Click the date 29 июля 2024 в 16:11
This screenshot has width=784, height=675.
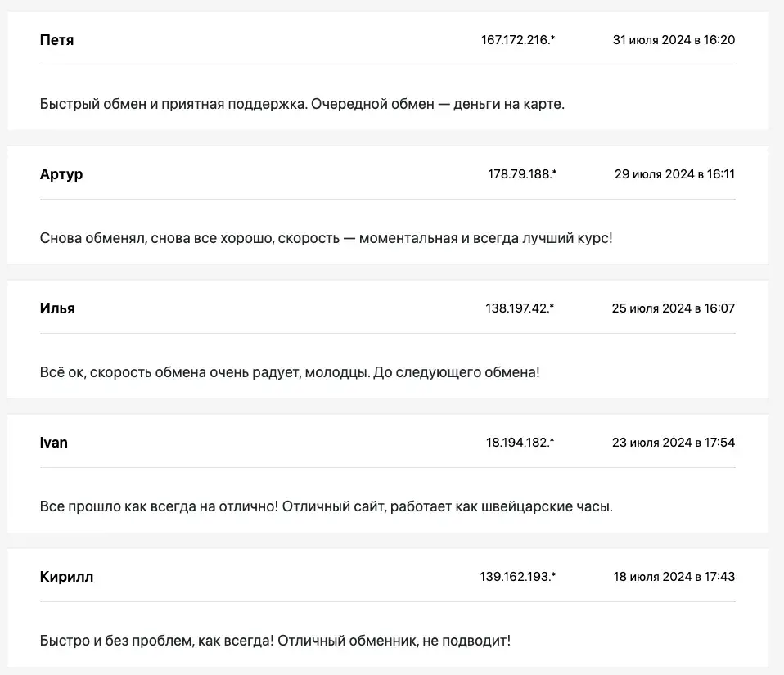click(674, 174)
